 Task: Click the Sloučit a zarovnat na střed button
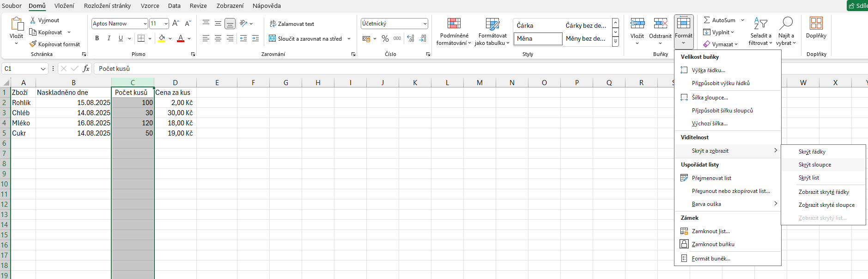coord(305,39)
